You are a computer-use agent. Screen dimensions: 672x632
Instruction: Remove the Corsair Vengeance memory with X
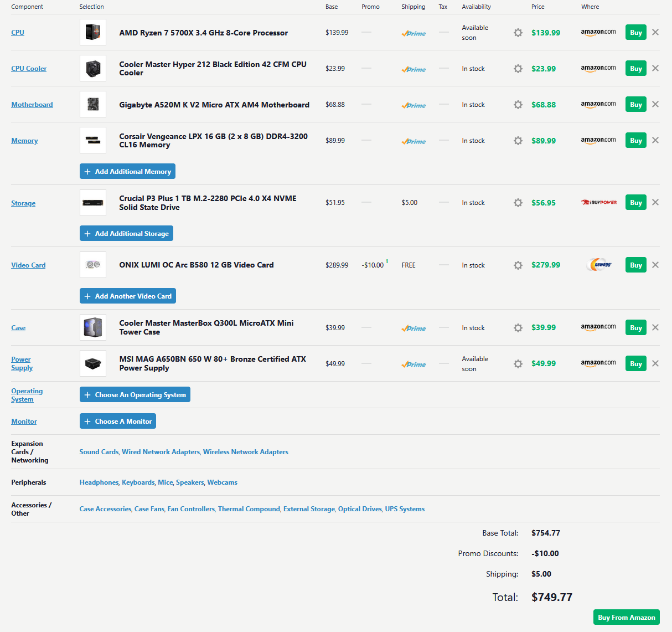coord(655,140)
